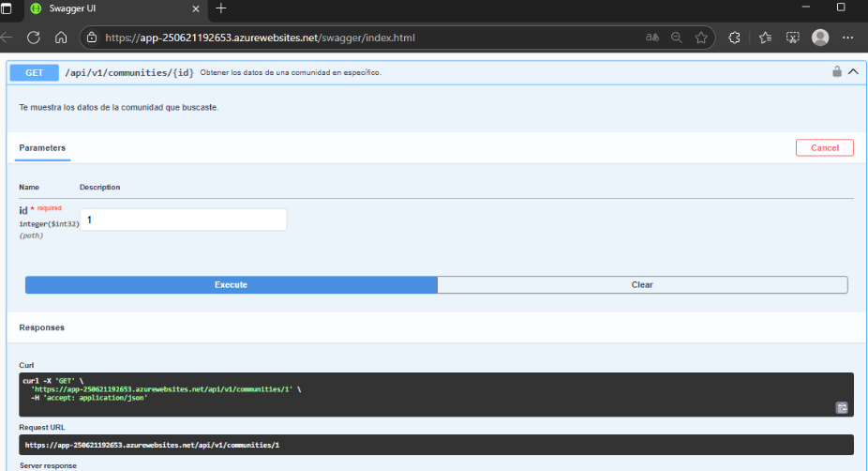Open a new browser tab
The width and height of the screenshot is (868, 471).
(221, 8)
